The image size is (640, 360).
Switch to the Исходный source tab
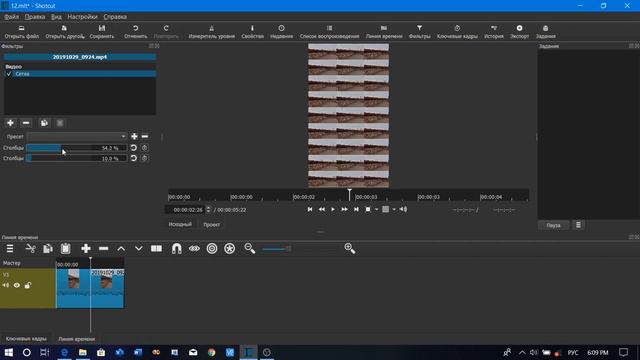point(180,224)
